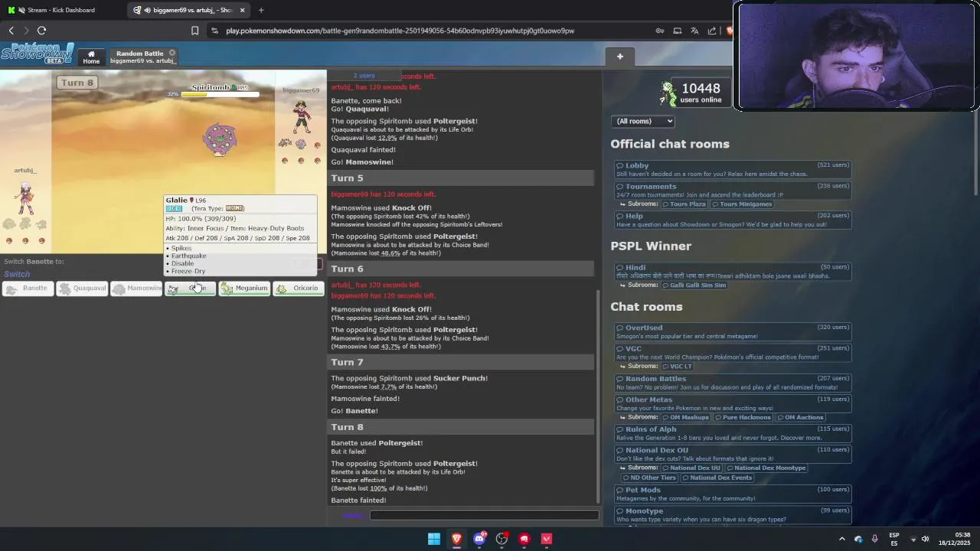Click the microphone icon in system tray
Viewport: 980px width, 551px height.
(x=874, y=539)
